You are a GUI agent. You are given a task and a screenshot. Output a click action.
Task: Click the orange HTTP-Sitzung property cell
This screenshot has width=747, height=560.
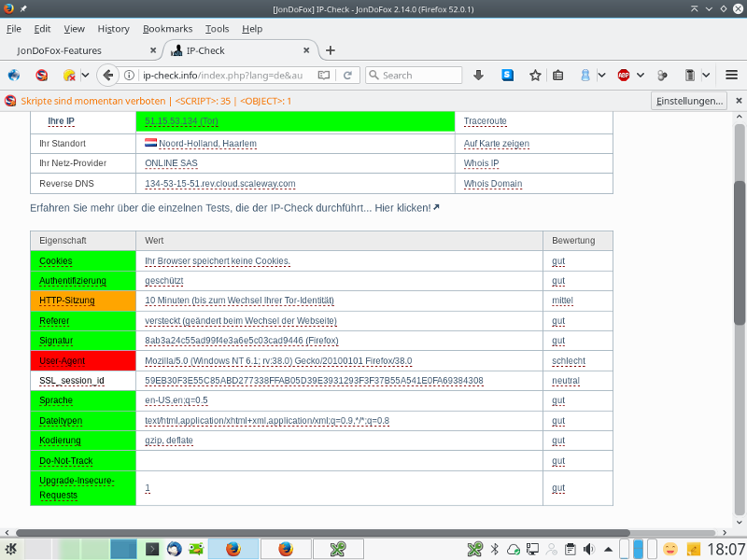pyautogui.click(x=83, y=301)
